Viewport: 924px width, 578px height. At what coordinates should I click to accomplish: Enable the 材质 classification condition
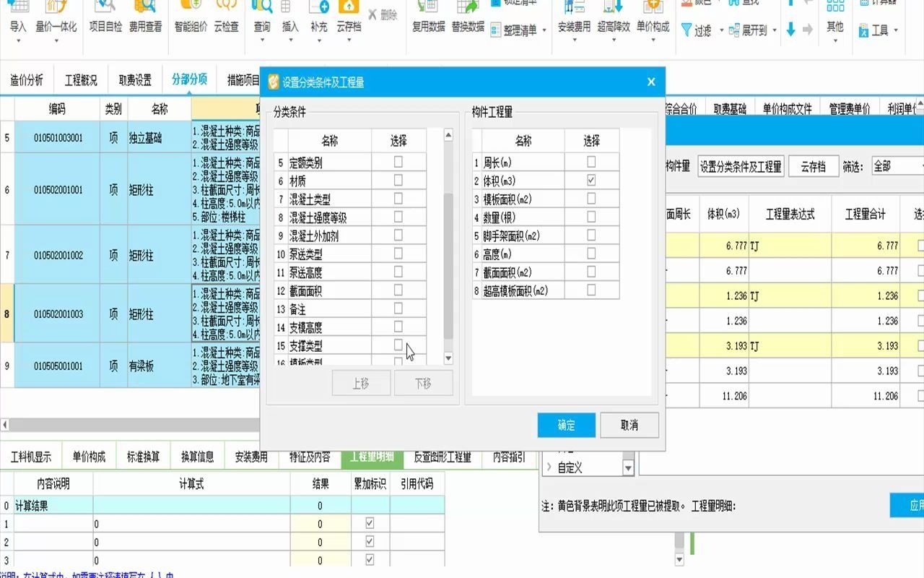click(x=399, y=180)
